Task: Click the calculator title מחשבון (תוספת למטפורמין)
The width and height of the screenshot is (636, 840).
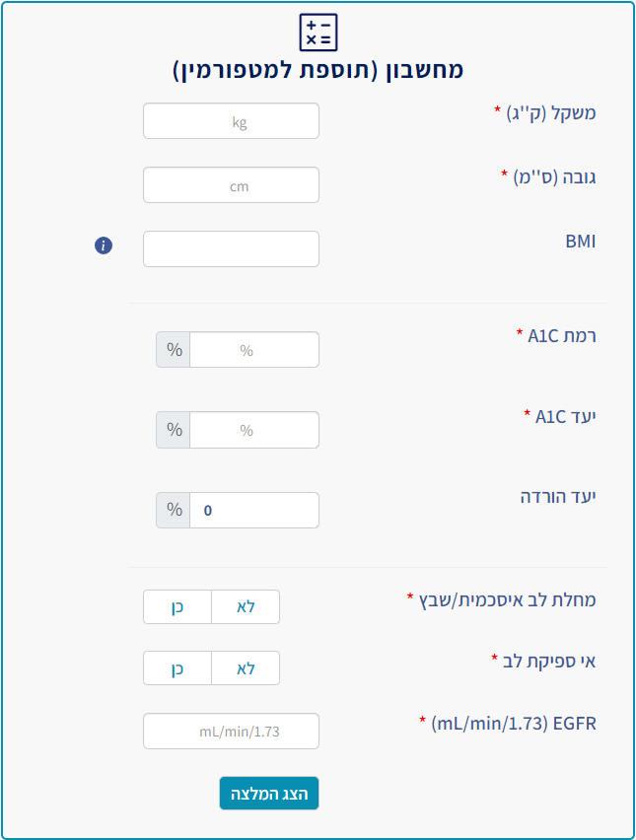Action: pyautogui.click(x=318, y=70)
